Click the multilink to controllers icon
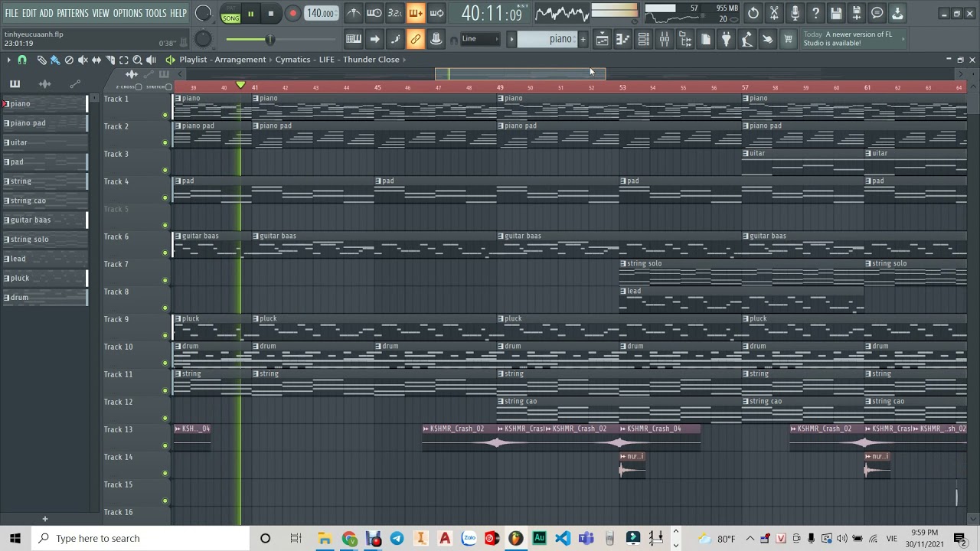This screenshot has height=551, width=980. pos(436,39)
